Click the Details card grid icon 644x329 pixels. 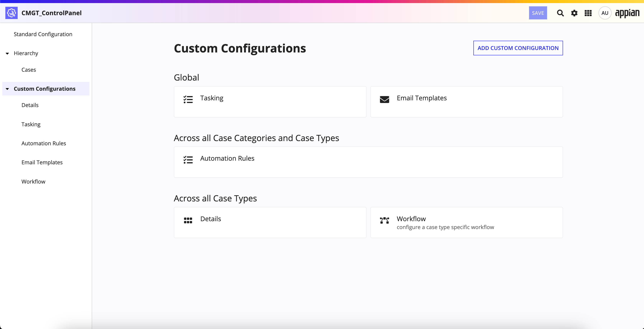(188, 220)
